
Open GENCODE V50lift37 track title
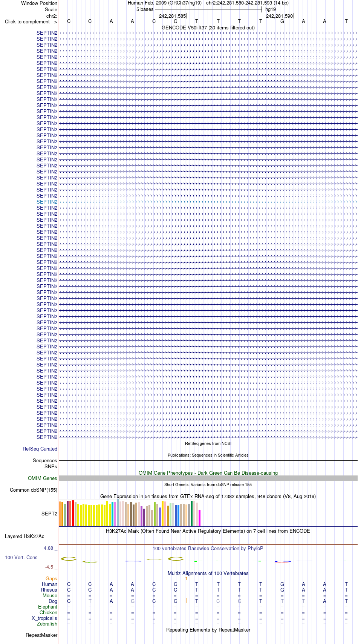(x=208, y=28)
